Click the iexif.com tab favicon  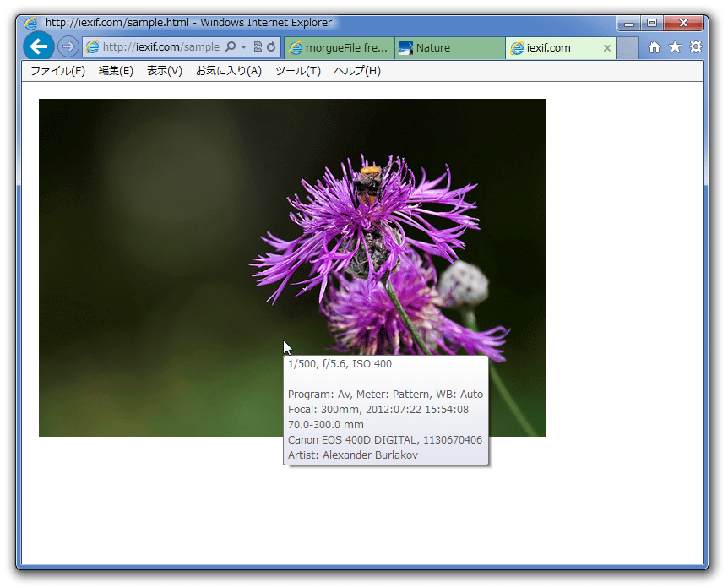pyautogui.click(x=516, y=48)
